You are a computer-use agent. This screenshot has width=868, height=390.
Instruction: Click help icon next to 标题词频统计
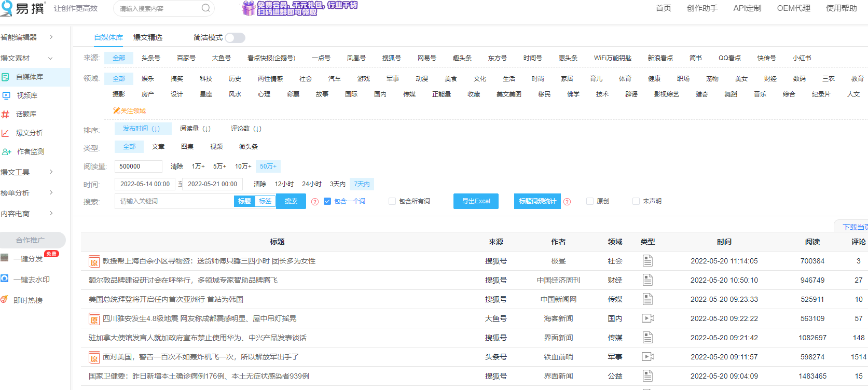(567, 202)
